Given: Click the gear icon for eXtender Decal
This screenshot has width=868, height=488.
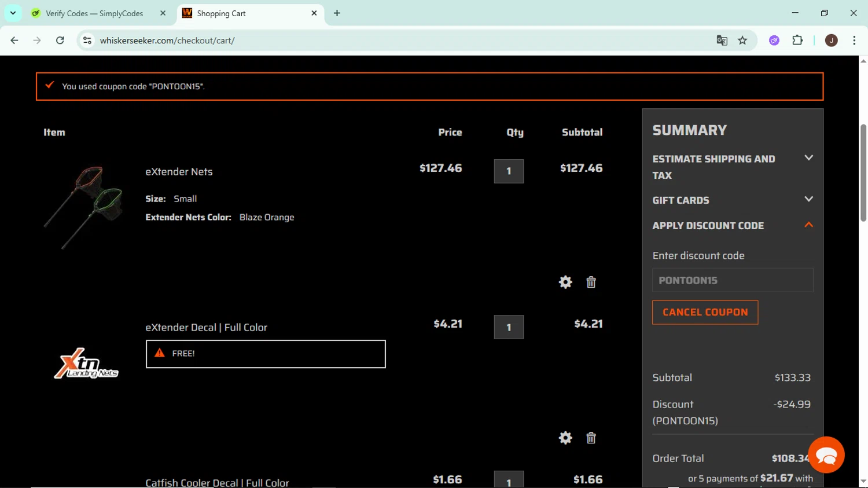Looking at the screenshot, I should pos(565,438).
